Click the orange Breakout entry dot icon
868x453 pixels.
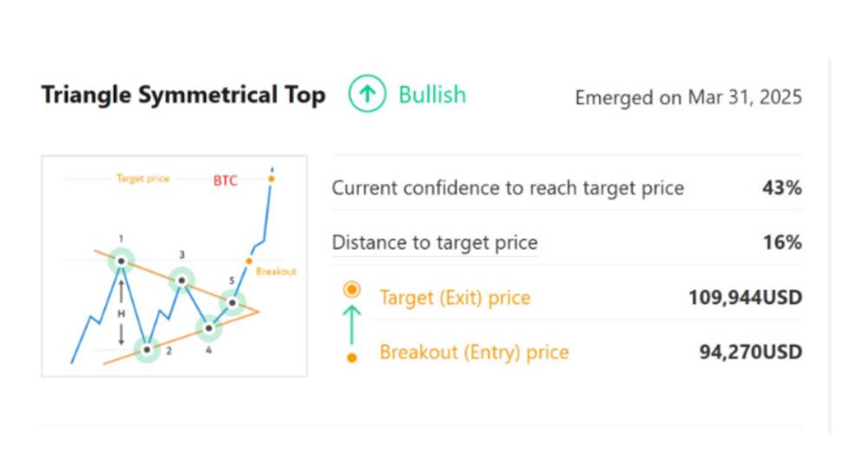(x=352, y=358)
